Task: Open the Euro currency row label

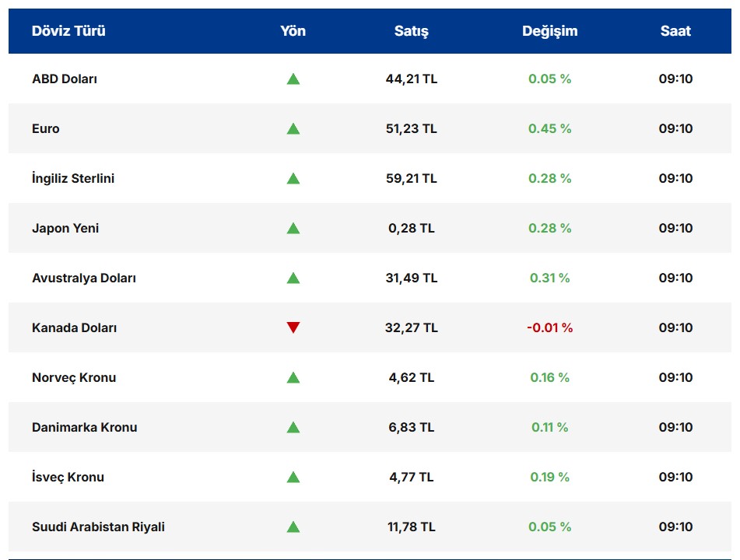Action: tap(46, 128)
